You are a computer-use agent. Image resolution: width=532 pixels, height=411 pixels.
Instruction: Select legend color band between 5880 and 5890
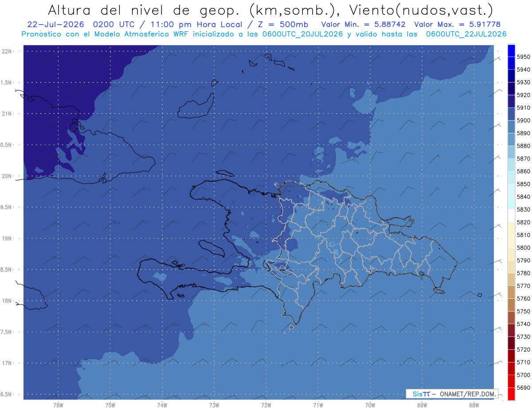pos(511,140)
